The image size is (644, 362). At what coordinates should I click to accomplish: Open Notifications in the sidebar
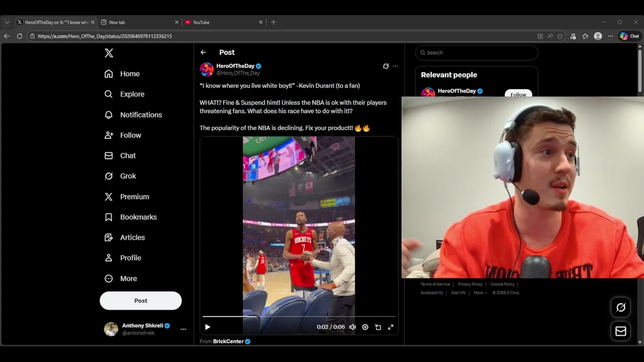(133, 115)
